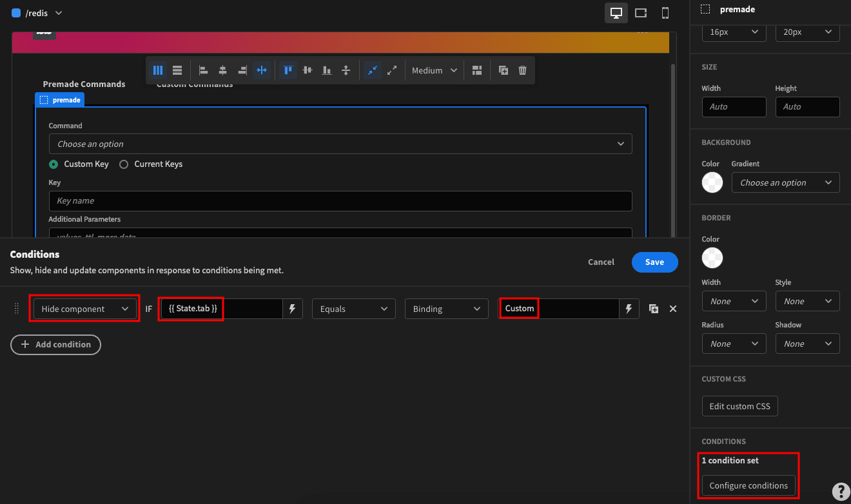Align container content to vertical middle
This screenshot has width=851, height=504.
[308, 70]
